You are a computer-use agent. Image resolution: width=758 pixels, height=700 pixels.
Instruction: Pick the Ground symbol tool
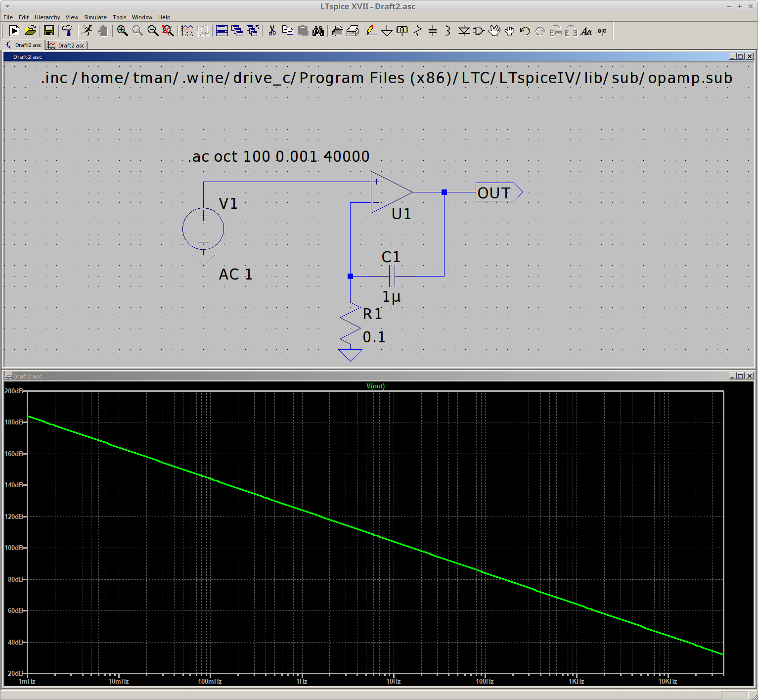pyautogui.click(x=387, y=31)
